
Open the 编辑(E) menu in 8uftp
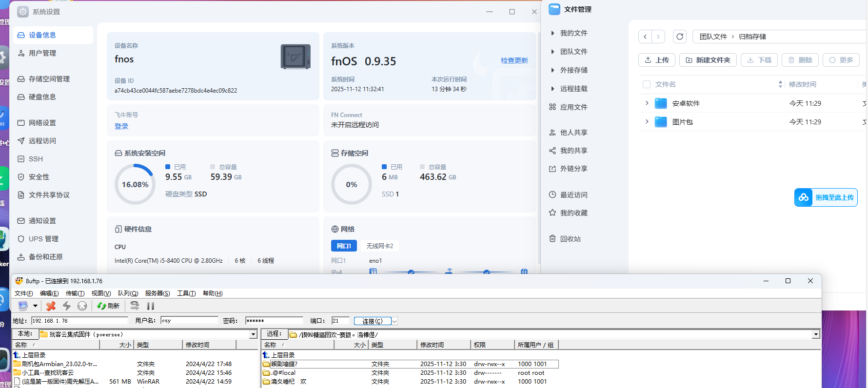click(x=49, y=293)
